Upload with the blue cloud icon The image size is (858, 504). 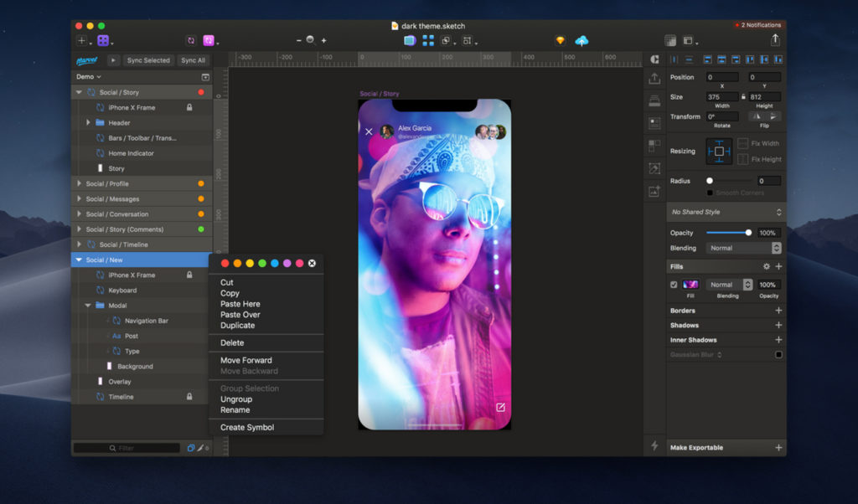[581, 40]
